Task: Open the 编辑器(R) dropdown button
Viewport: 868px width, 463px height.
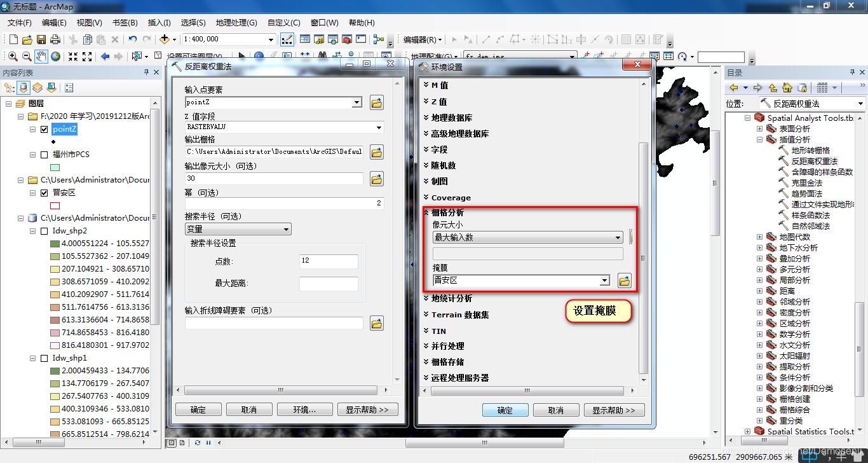Action: 423,39
